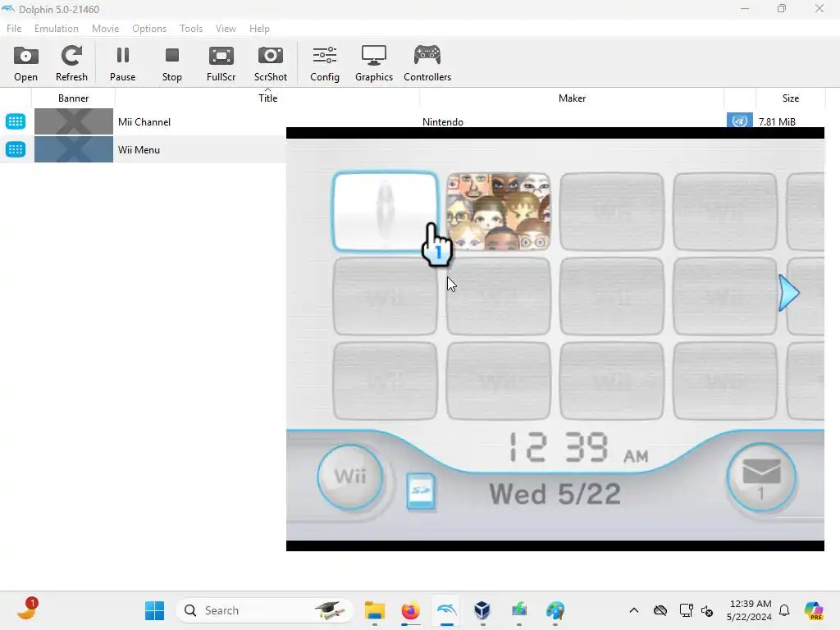Open the Config settings

[325, 64]
